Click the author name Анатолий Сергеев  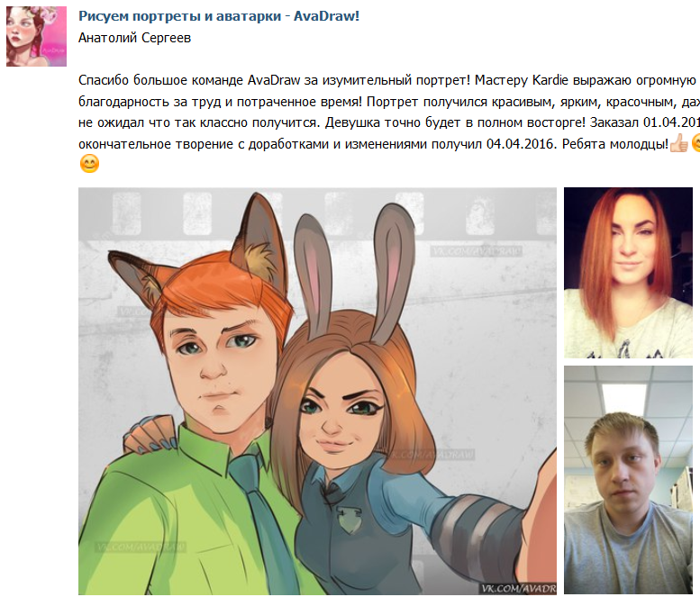tap(135, 38)
